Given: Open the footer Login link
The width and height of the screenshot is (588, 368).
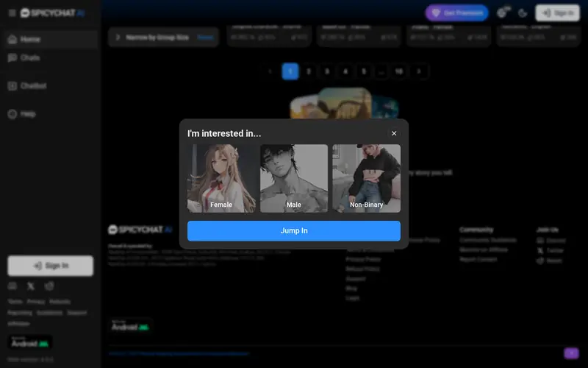Looking at the screenshot, I should pyautogui.click(x=353, y=298).
